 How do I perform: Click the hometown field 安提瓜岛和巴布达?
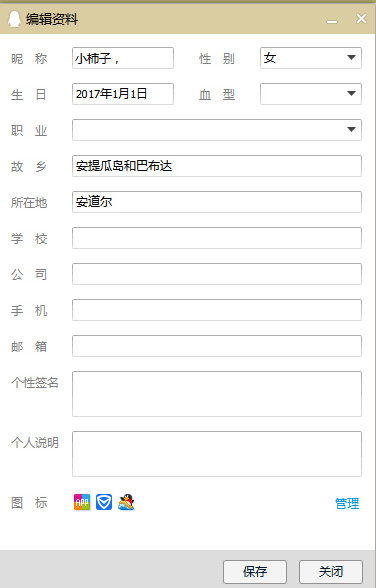click(x=217, y=166)
